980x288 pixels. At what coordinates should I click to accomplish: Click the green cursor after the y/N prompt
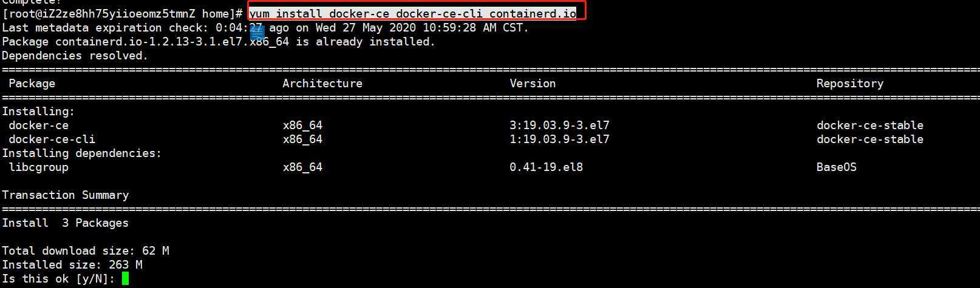click(125, 278)
